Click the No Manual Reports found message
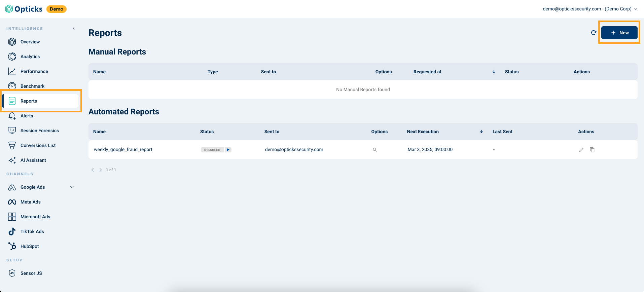The height and width of the screenshot is (292, 644). pos(363,89)
